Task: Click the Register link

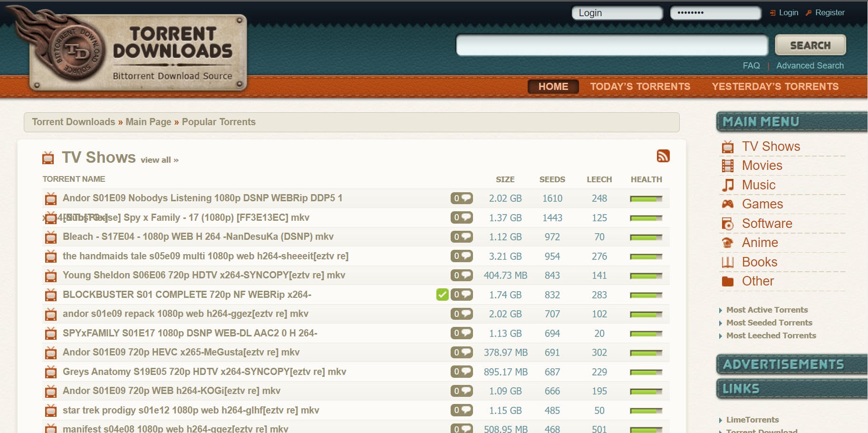Action: click(x=830, y=13)
